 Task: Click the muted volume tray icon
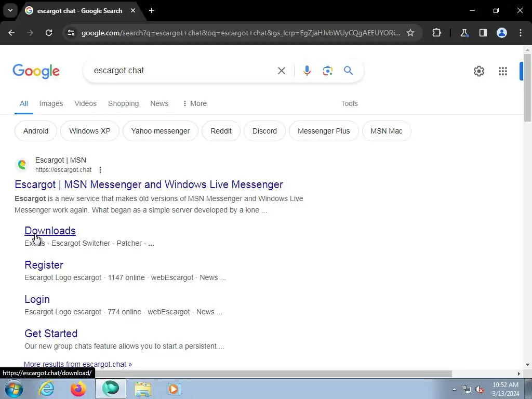480,389
